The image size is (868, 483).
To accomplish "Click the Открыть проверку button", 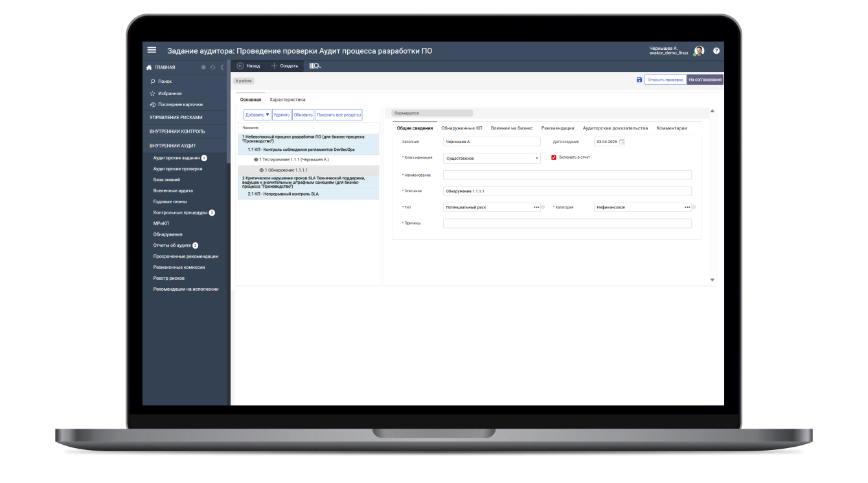I will click(x=665, y=80).
